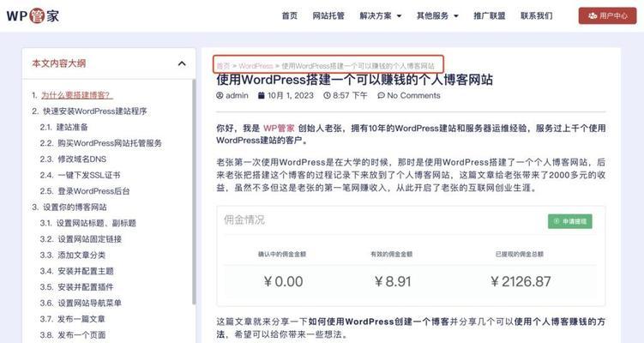This screenshot has height=343, width=644.
Task: Jump to outline item 为什么要搭建博客?
Action: coord(77,95)
